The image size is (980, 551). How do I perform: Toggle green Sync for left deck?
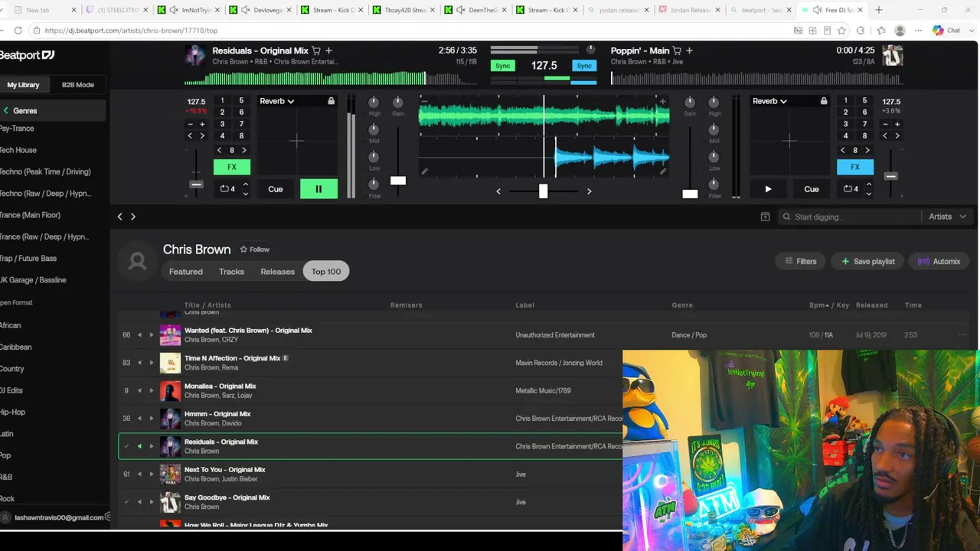[x=503, y=66]
